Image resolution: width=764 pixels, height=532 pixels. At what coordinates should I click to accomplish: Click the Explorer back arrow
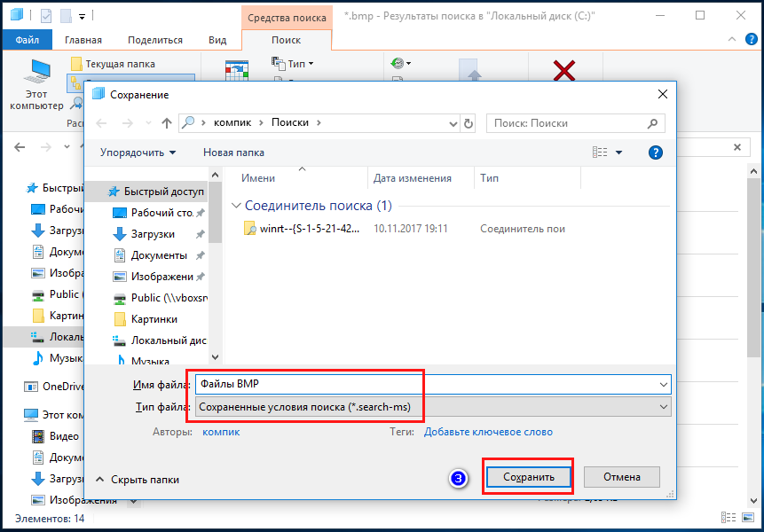click(x=20, y=146)
